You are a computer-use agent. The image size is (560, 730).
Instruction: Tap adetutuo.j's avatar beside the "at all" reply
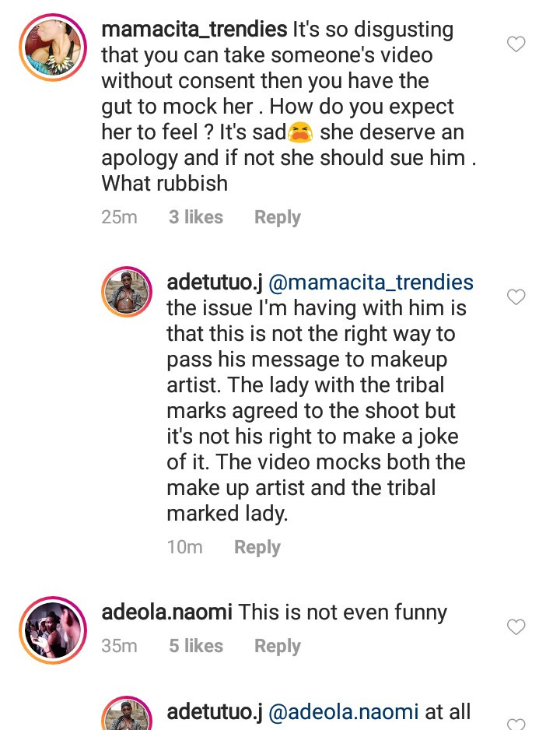pyautogui.click(x=126, y=716)
